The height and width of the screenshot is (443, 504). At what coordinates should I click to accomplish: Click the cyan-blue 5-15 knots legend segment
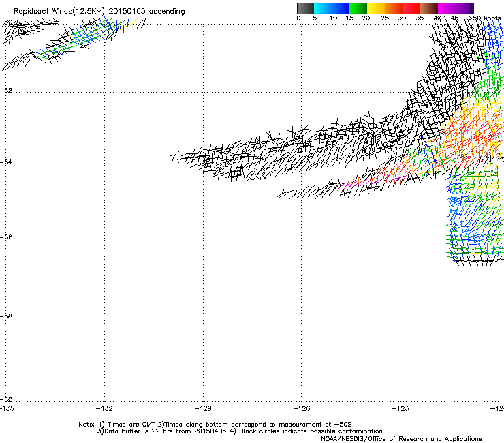pyautogui.click(x=332, y=8)
